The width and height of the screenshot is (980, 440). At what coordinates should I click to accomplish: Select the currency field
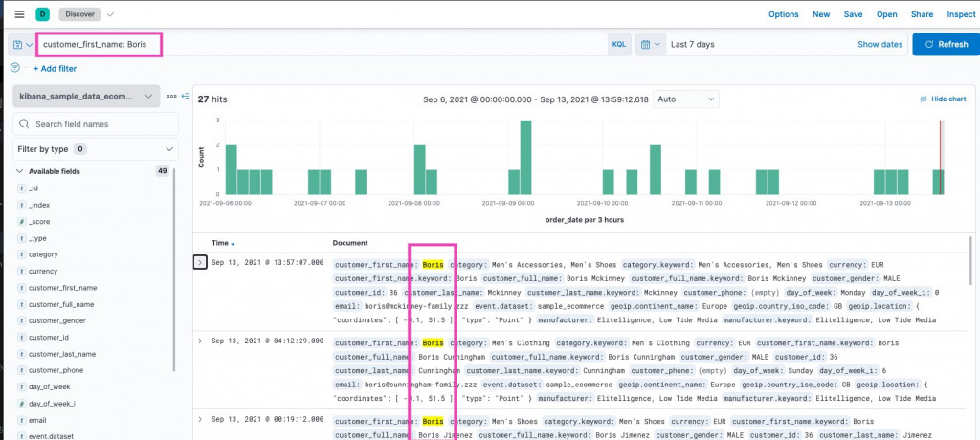point(43,272)
